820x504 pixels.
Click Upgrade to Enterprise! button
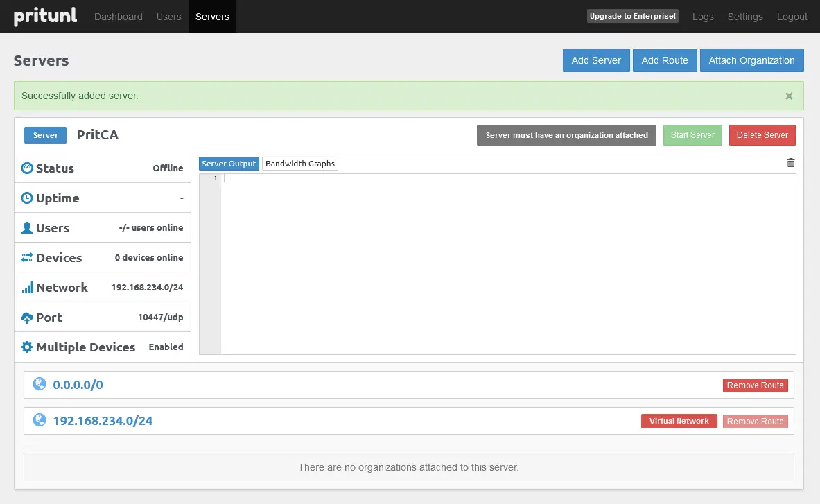point(633,16)
